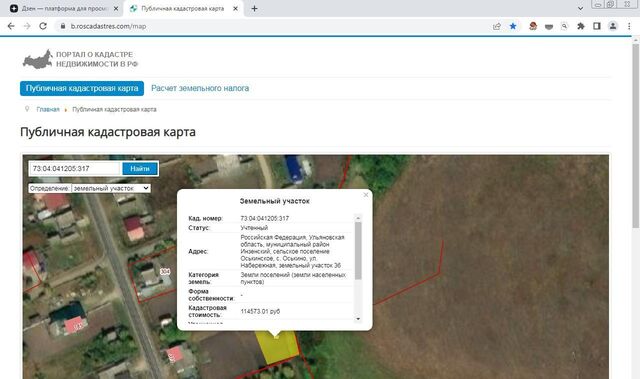Go forward in browser history
640x379 pixels.
coord(27,26)
